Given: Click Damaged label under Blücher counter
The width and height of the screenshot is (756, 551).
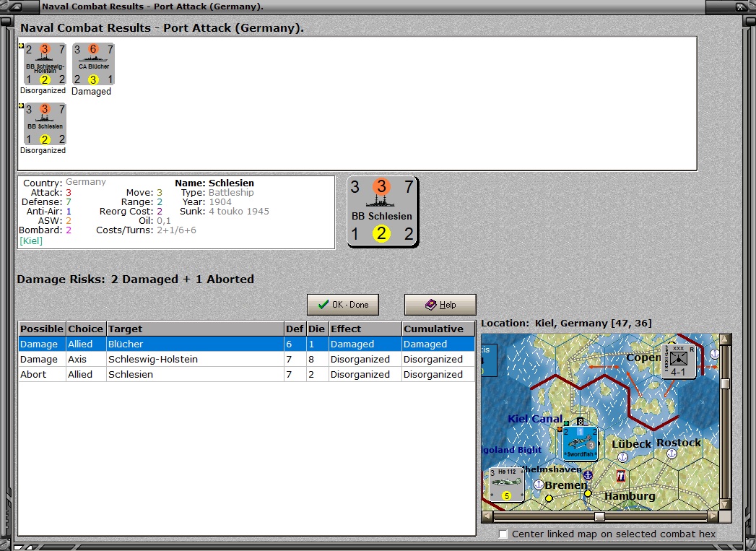Looking at the screenshot, I should [x=91, y=91].
